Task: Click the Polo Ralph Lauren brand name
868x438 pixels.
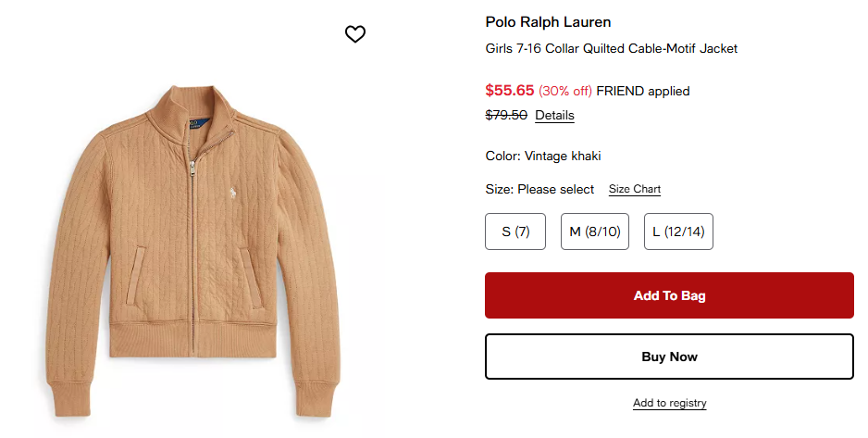Action: (x=548, y=22)
